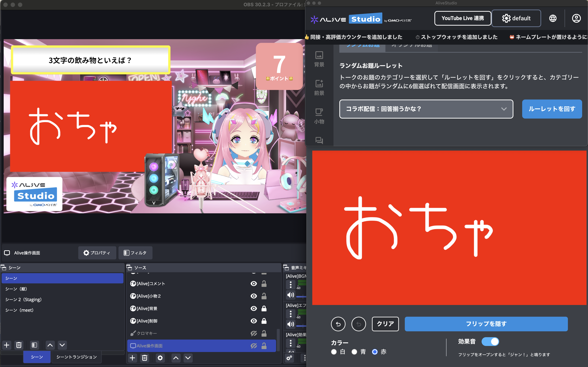Open the 前景 sidebar panel in AliveStudio
The image size is (588, 367).
pyautogui.click(x=319, y=88)
